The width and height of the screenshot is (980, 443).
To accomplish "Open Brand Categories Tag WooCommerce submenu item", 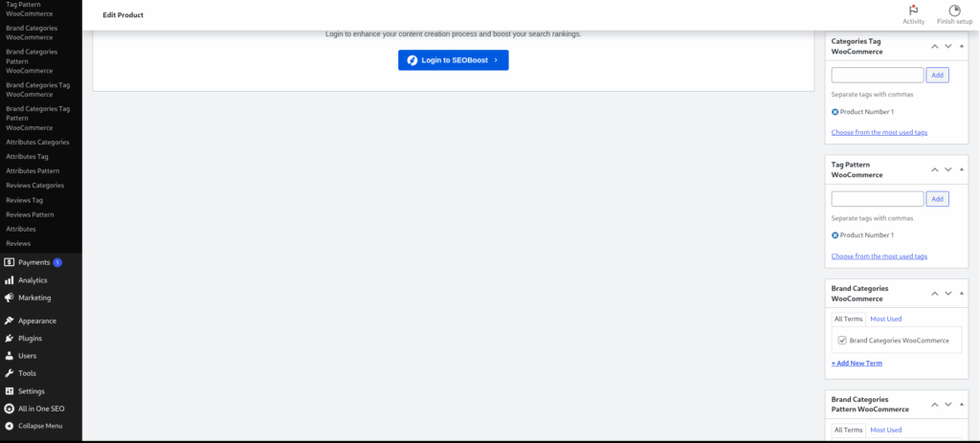I will (x=37, y=90).
